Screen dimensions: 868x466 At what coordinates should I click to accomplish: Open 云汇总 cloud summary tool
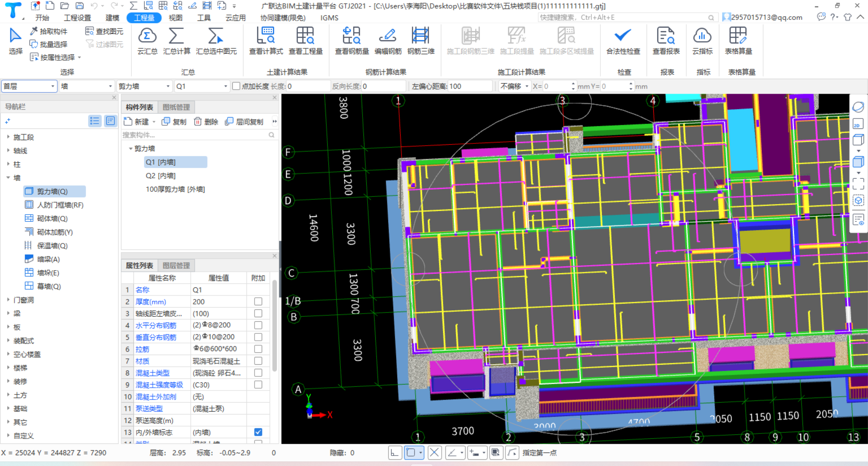point(147,41)
